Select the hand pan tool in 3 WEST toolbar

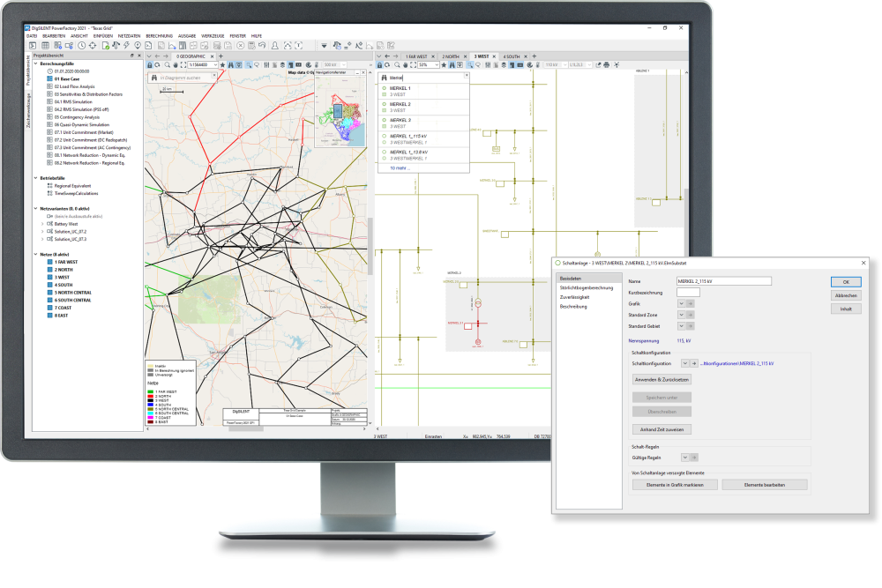(405, 65)
